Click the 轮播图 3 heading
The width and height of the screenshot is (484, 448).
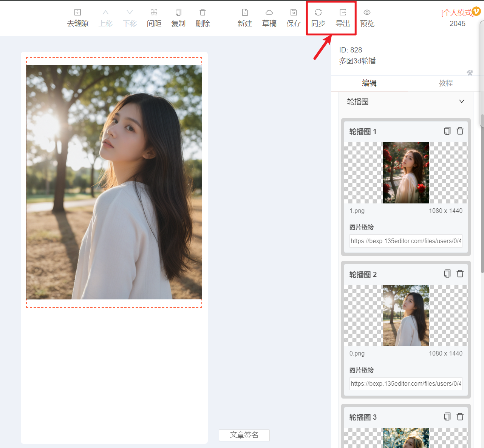[363, 417]
